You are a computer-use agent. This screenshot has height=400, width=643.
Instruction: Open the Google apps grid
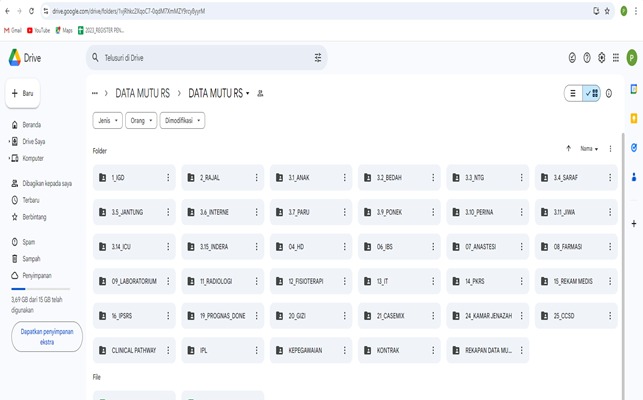[x=616, y=58]
